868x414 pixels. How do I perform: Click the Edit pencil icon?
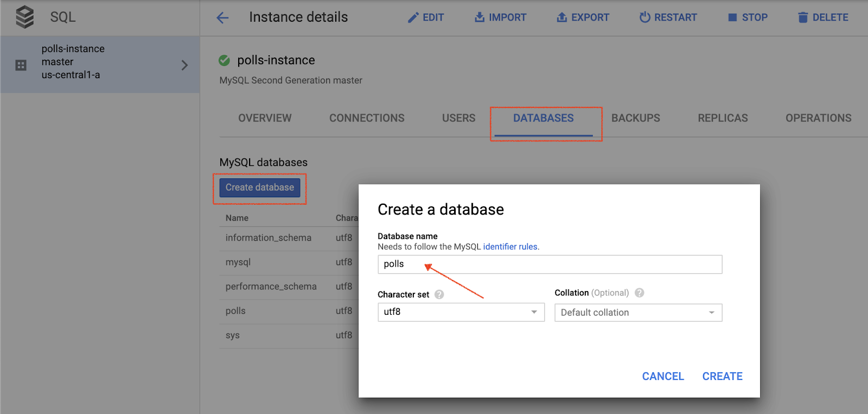coord(413,18)
